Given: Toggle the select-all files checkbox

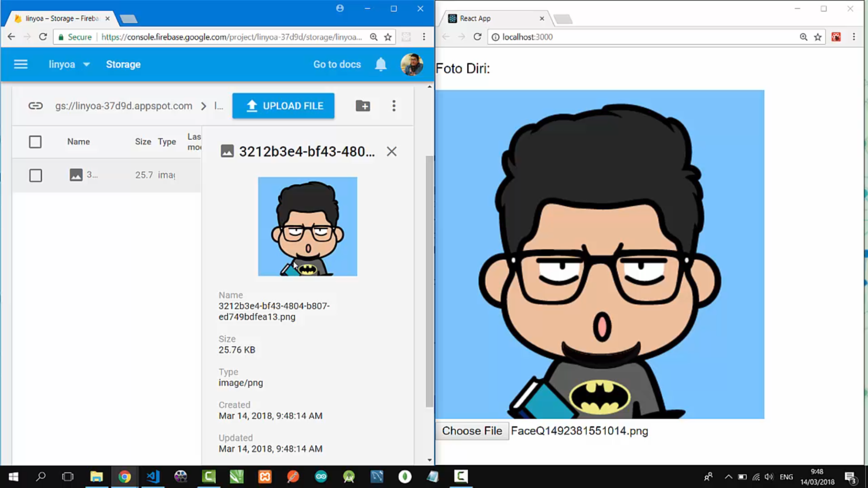Looking at the screenshot, I should [35, 142].
